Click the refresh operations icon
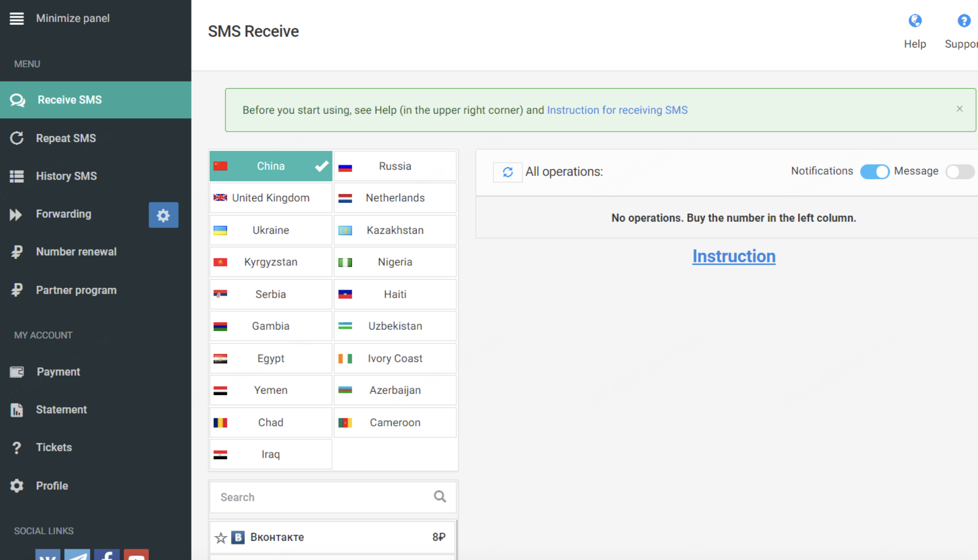This screenshot has height=560, width=978. pyautogui.click(x=507, y=172)
